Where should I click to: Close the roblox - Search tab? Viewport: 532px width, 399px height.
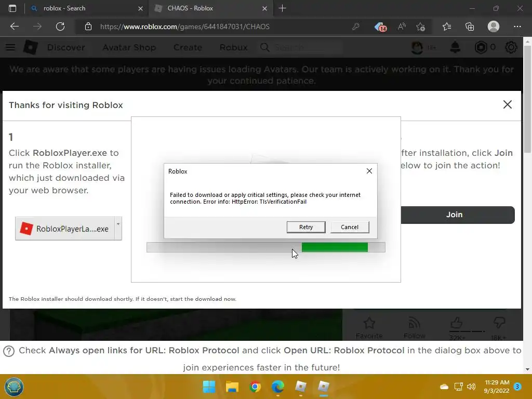coord(140,8)
